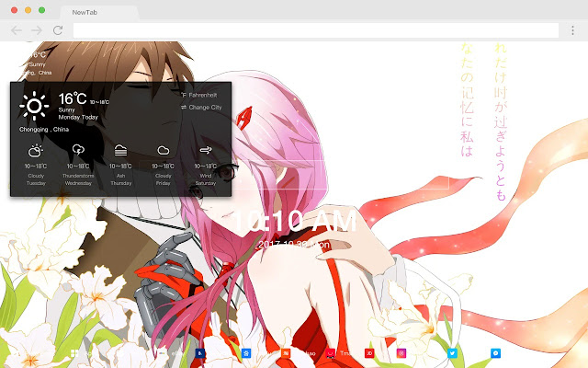This screenshot has height=368, width=588.
Task: Open the Messenger shortcut icon
Action: coord(495,353)
